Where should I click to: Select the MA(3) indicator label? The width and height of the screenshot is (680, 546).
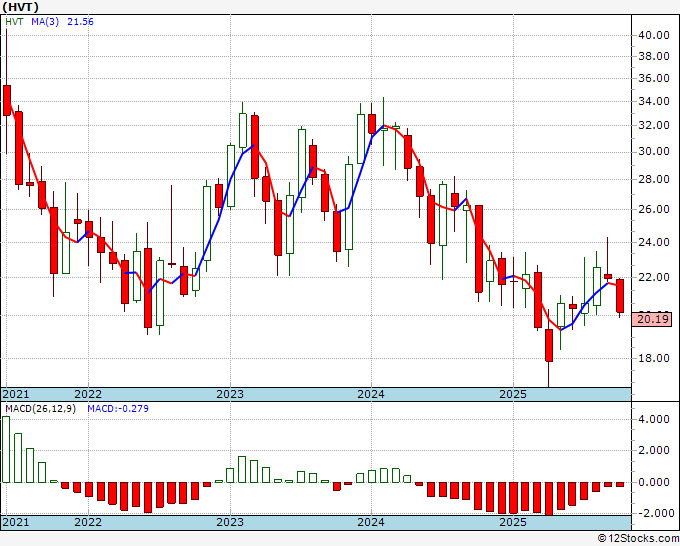click(x=45, y=22)
